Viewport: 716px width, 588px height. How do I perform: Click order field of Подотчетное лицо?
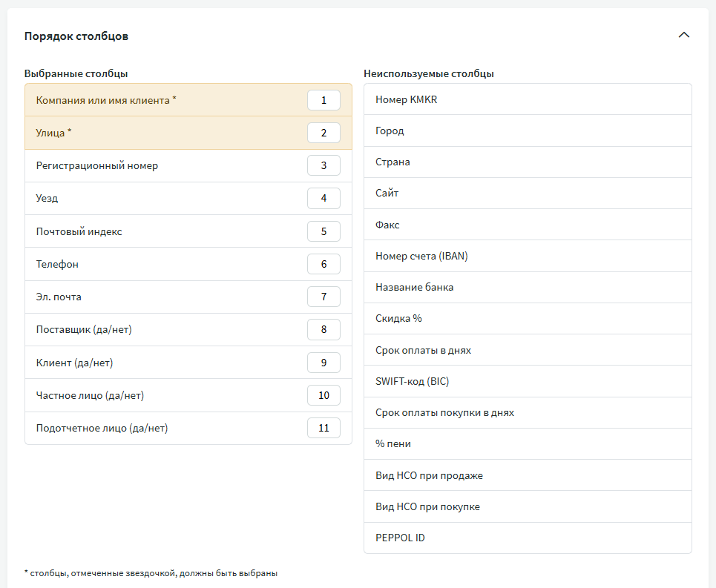[323, 428]
